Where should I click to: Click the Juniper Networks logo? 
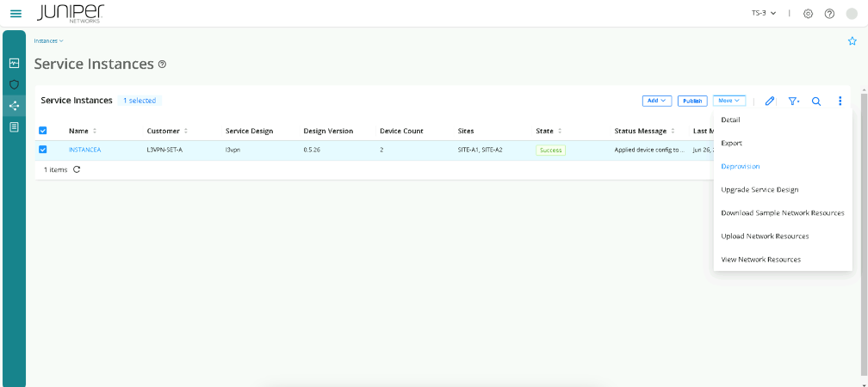(71, 13)
